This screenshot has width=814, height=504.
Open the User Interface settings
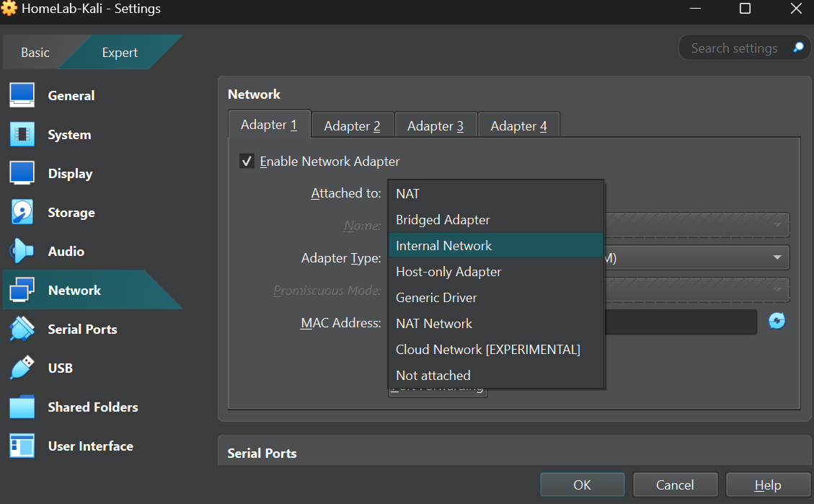point(90,446)
